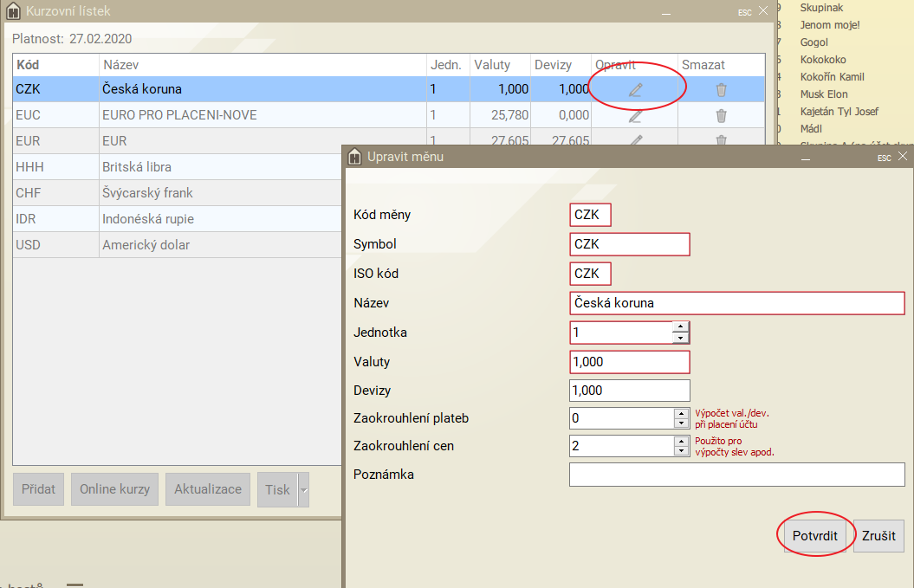Image resolution: width=914 pixels, height=588 pixels.
Task: Click the Přidat button
Action: pyautogui.click(x=39, y=489)
